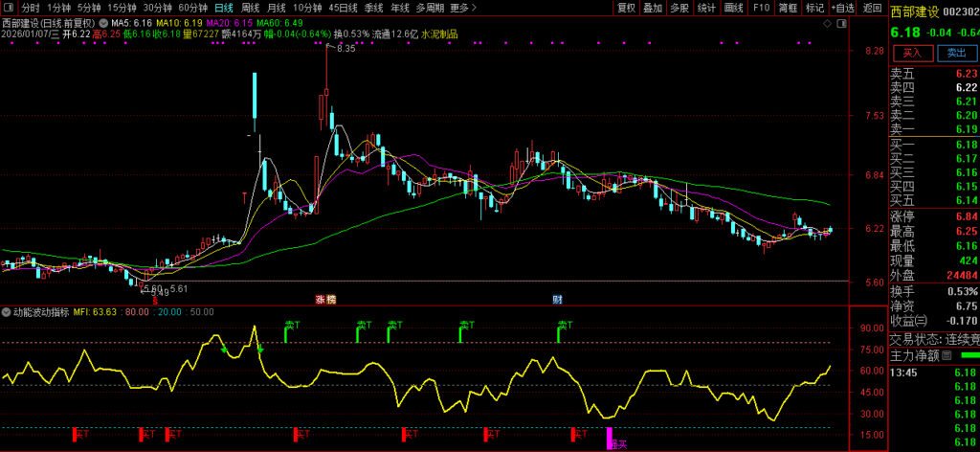Click the 涨 limit-up event marker
Image resolution: width=980 pixels, height=452 pixels.
(321, 300)
